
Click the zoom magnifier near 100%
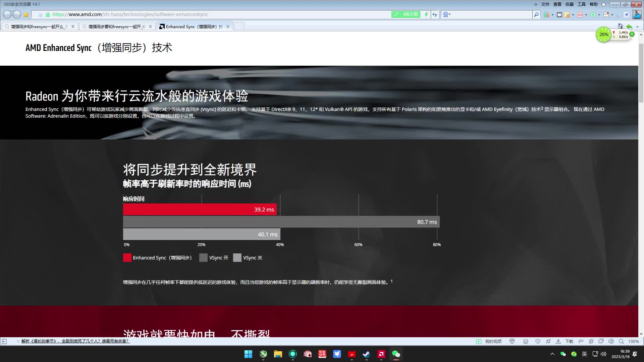[621, 341]
